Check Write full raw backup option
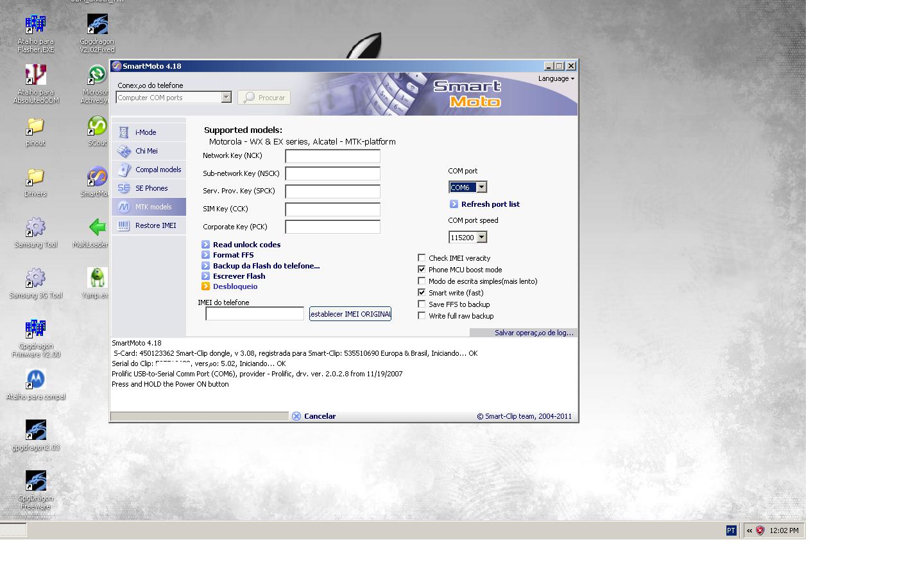The height and width of the screenshot is (578, 924). pos(422,316)
